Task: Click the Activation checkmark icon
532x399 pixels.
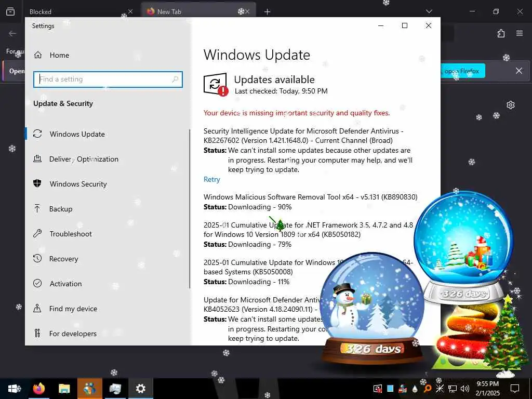Action: click(x=37, y=283)
